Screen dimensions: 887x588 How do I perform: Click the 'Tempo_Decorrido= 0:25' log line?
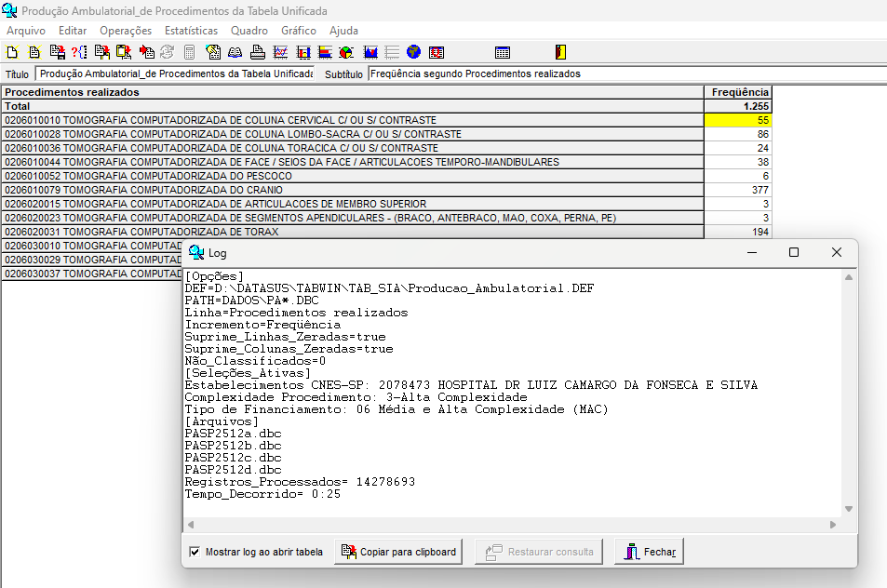click(262, 494)
